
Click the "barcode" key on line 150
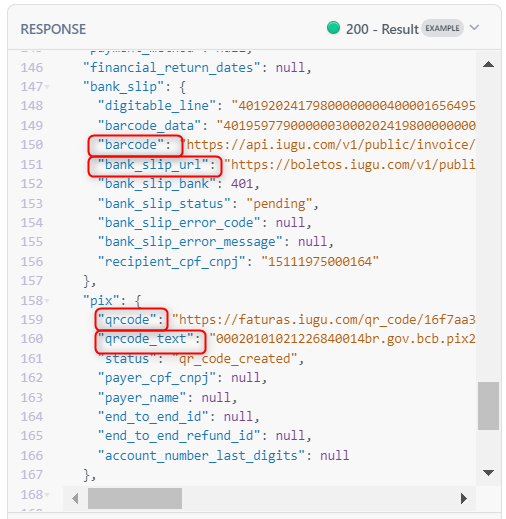pos(131,145)
